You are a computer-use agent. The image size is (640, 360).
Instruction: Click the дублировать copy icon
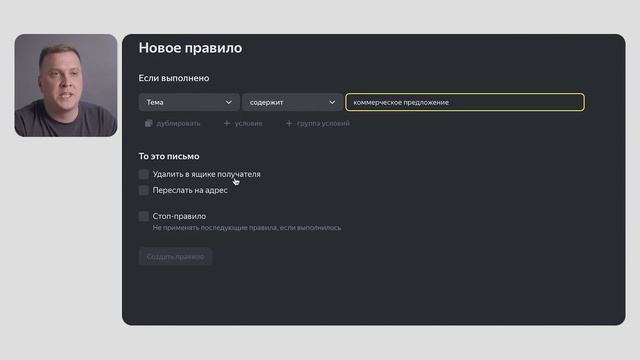point(149,123)
